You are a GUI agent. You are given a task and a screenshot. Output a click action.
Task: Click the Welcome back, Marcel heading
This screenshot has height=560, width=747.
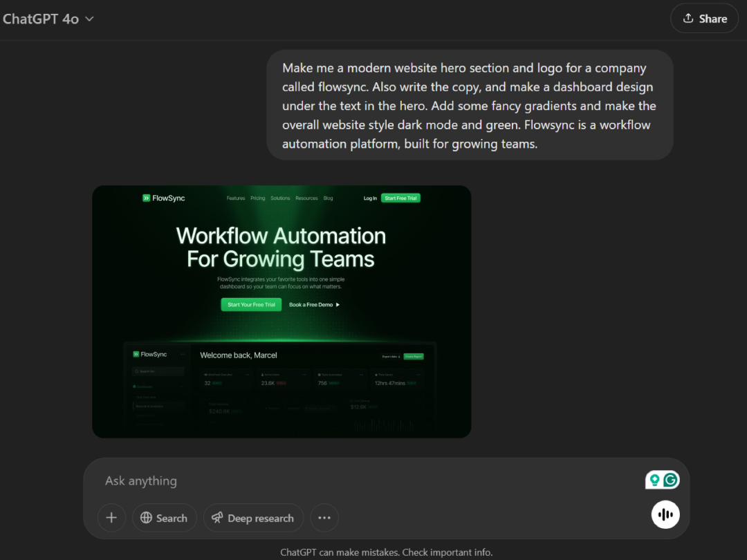(x=238, y=355)
